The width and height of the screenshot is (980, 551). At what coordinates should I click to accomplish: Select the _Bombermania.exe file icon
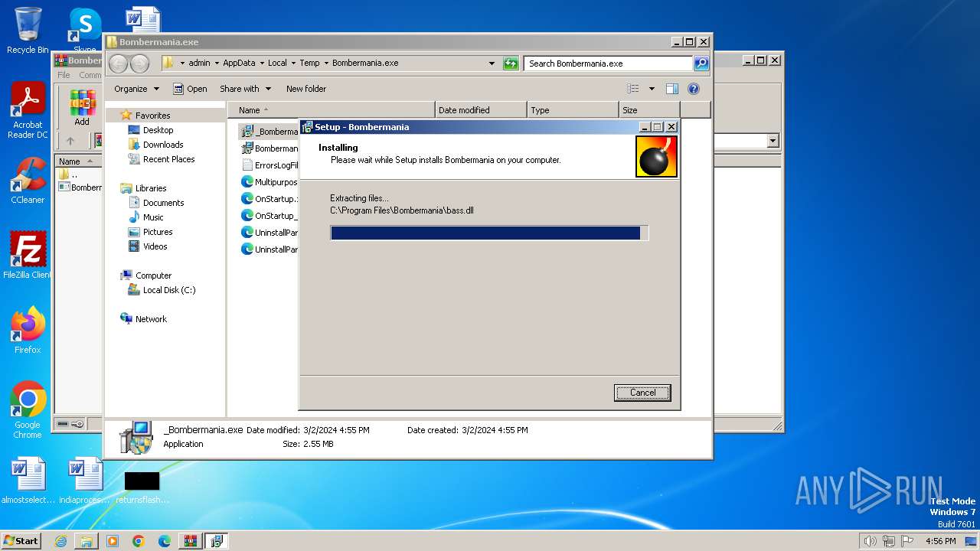pyautogui.click(x=247, y=132)
